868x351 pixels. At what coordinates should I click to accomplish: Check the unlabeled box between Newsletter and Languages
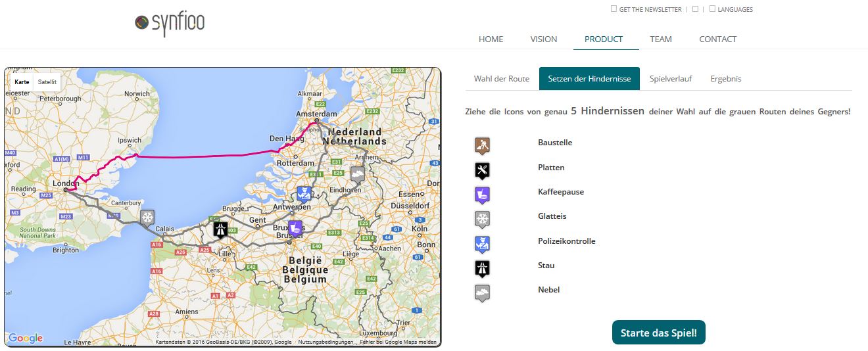pyautogui.click(x=695, y=9)
